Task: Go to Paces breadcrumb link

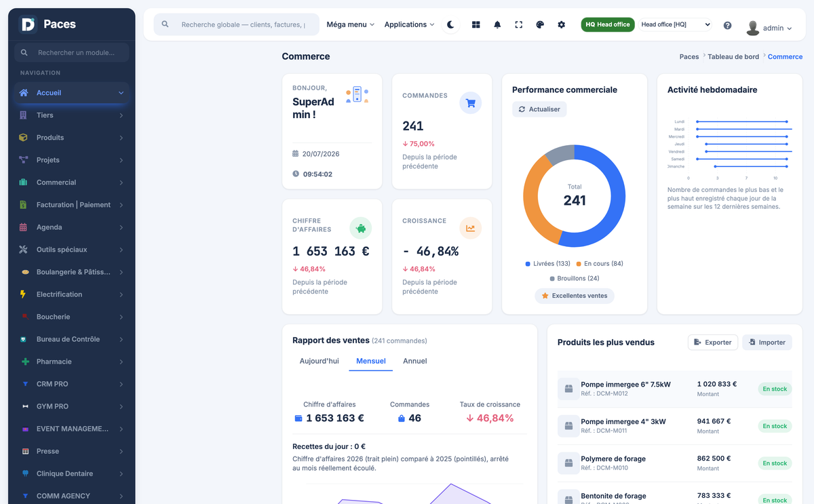Action: click(689, 57)
